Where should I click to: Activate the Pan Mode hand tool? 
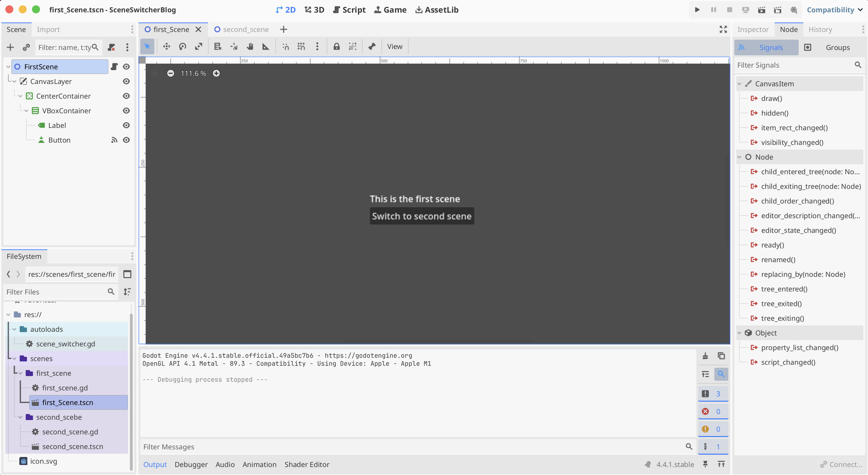pos(250,46)
